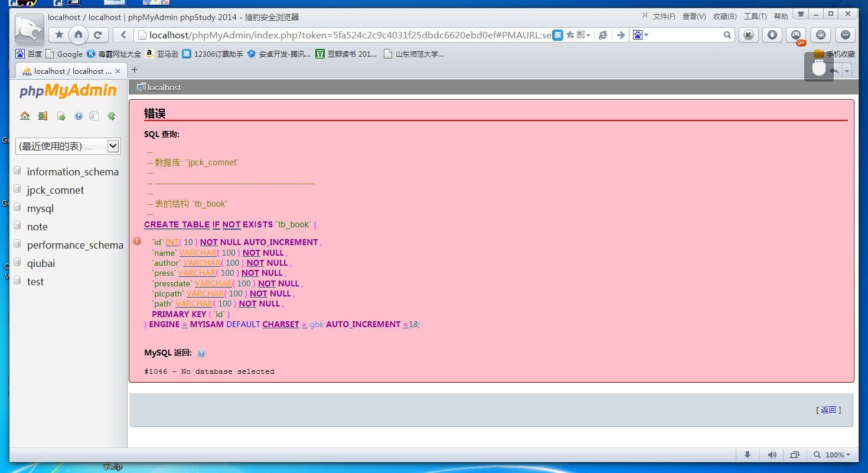Open the query window icon in sidebar
The width and height of the screenshot is (868, 473).
point(61,116)
